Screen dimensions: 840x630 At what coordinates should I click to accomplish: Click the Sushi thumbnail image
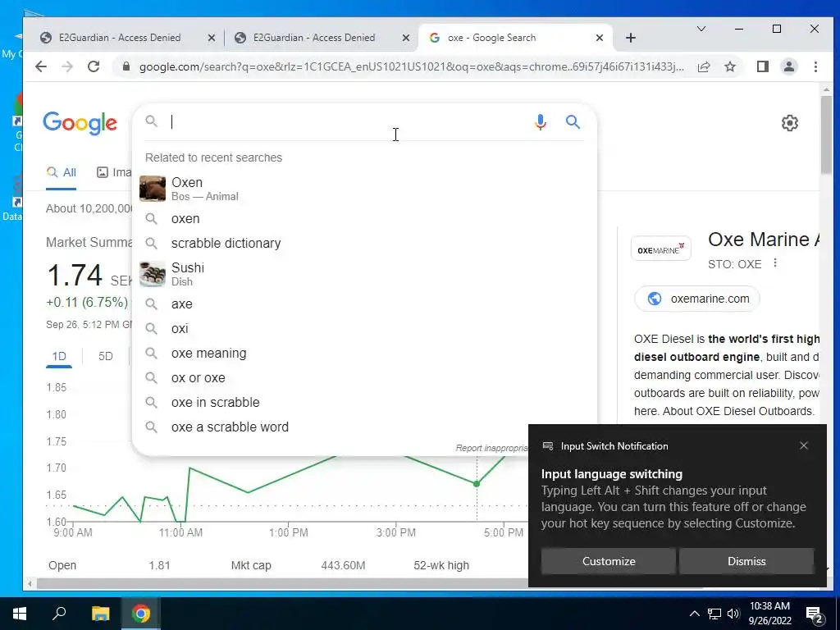pos(153,274)
